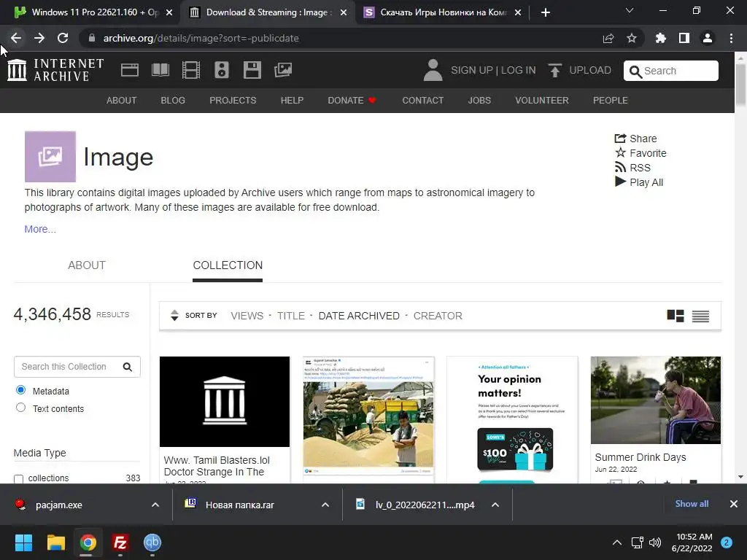
Task: Expand options for pacjam.exe download
Action: 155,505
